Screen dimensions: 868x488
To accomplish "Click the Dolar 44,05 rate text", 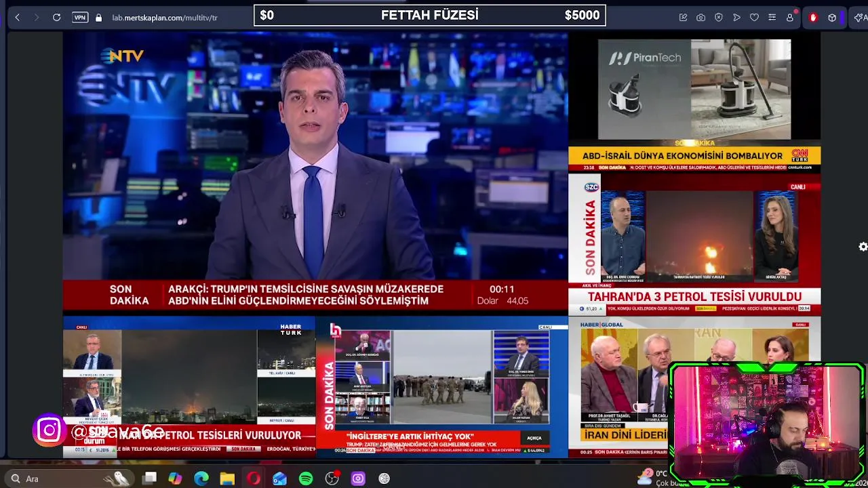I will pyautogui.click(x=502, y=301).
